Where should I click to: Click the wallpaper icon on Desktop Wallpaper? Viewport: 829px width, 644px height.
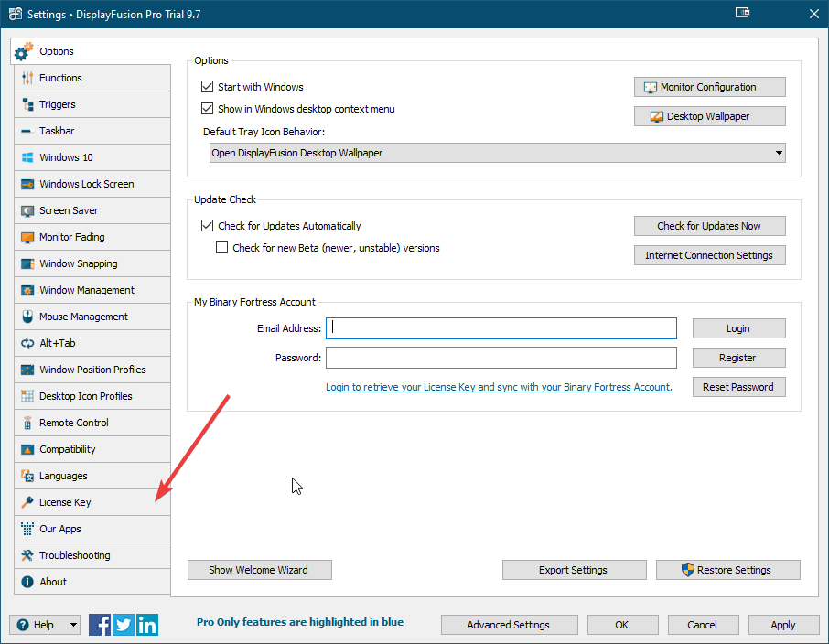pyautogui.click(x=657, y=117)
